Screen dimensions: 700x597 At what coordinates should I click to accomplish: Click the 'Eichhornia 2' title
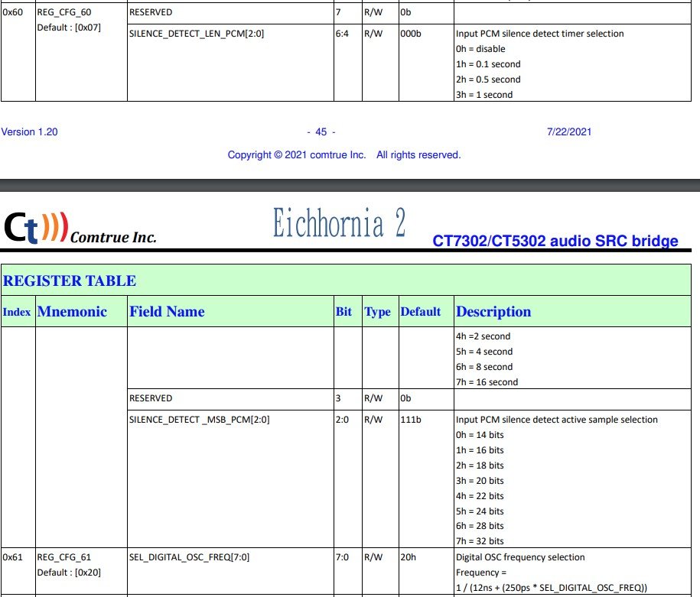coord(339,222)
